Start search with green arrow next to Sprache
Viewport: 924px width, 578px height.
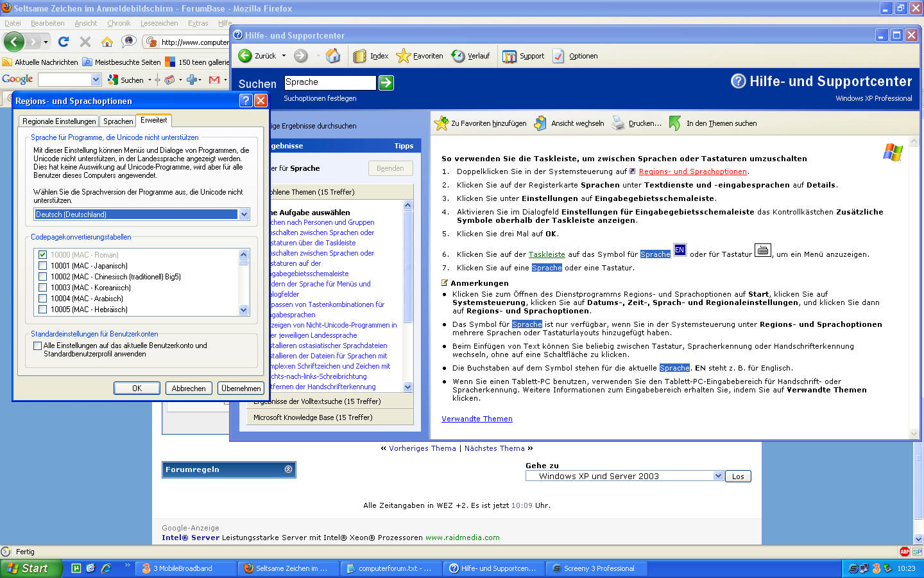(386, 82)
